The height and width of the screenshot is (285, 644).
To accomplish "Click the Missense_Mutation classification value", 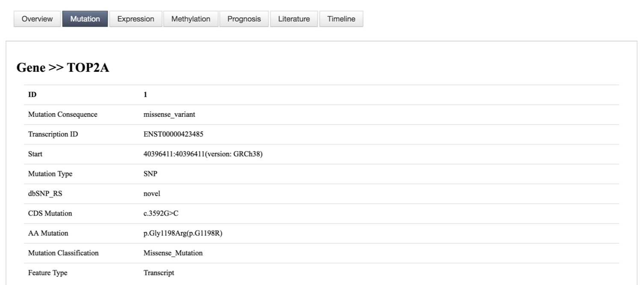I will (173, 253).
